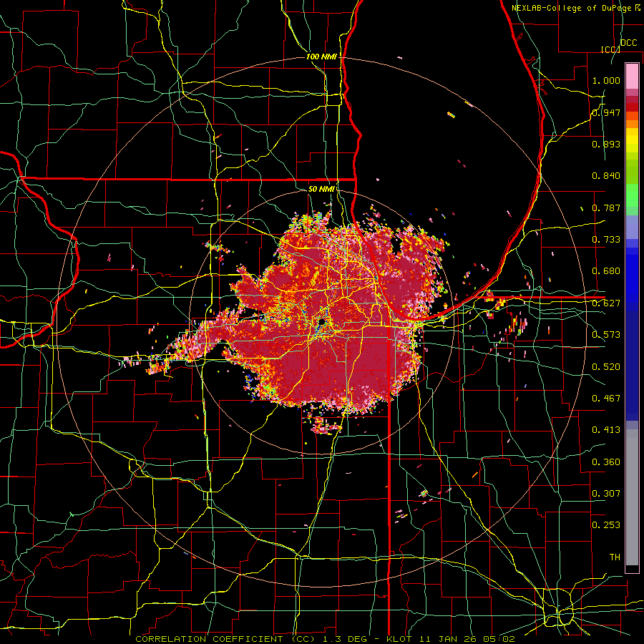The height and width of the screenshot is (644, 644).
Task: Click the 1.000 legend value
Action: [x=606, y=80]
